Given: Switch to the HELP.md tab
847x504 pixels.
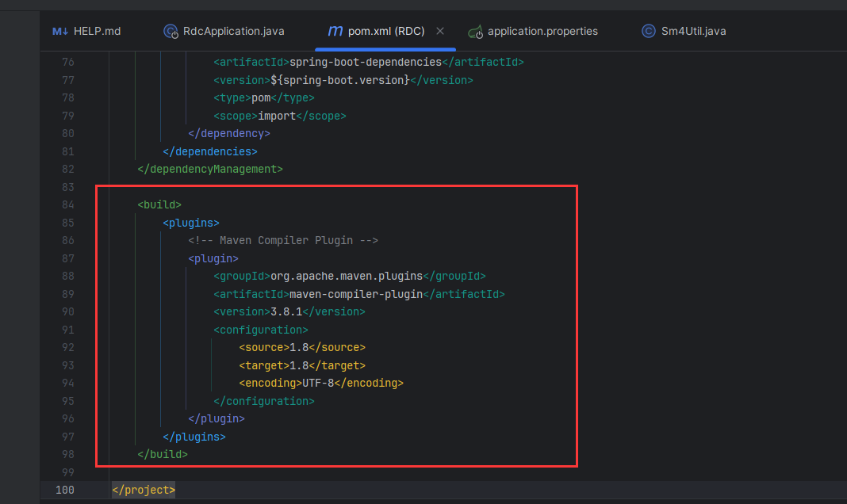Looking at the screenshot, I should point(97,32).
